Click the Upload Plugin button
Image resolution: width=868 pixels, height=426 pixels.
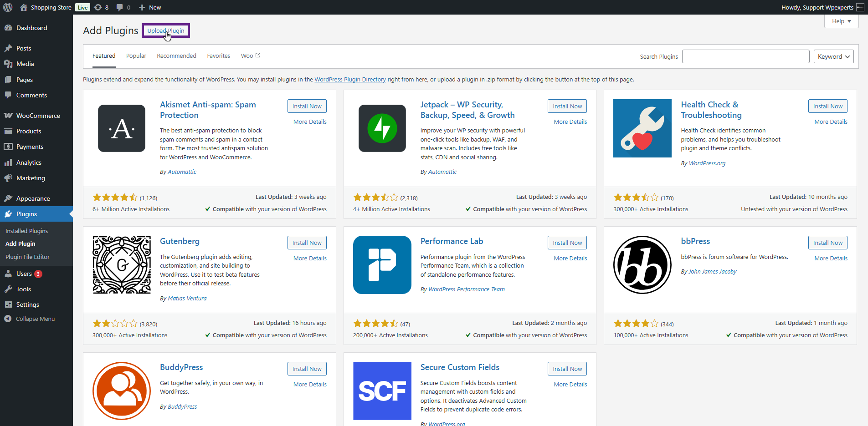(166, 31)
